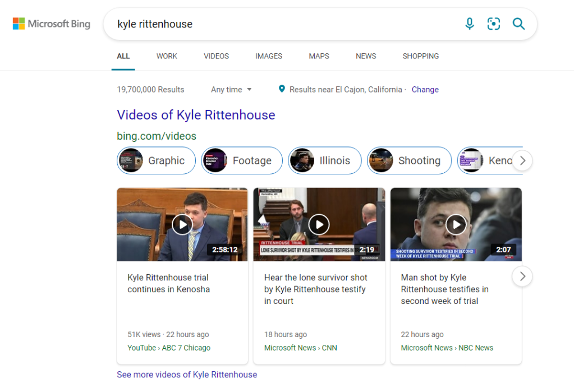Play the ABC 7 Chicago trial video
Screen dimensions: 574x392
182,224
